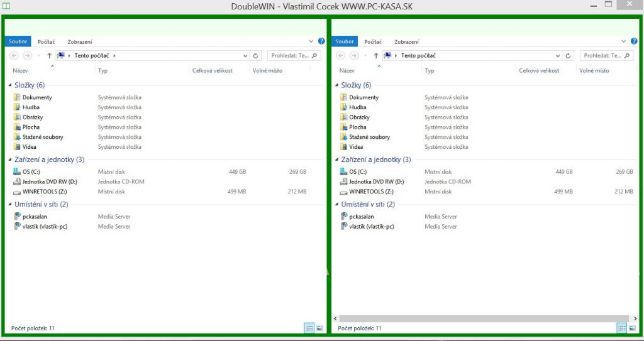Collapse Složky (6) group in right pane

(337, 85)
